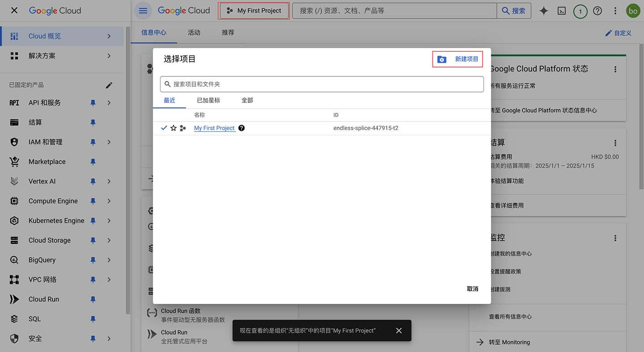
Task: Dismiss the project notification toast
Action: 399,331
